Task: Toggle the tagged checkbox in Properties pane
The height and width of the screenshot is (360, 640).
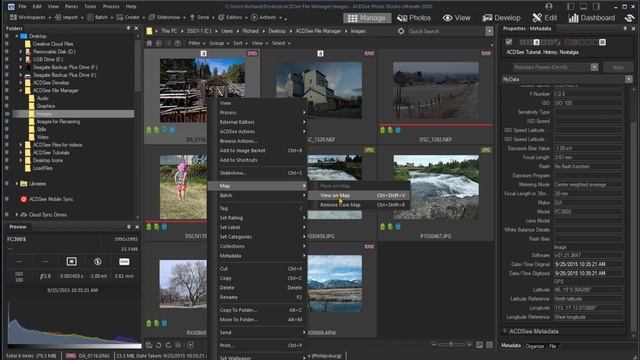Action: click(x=509, y=42)
